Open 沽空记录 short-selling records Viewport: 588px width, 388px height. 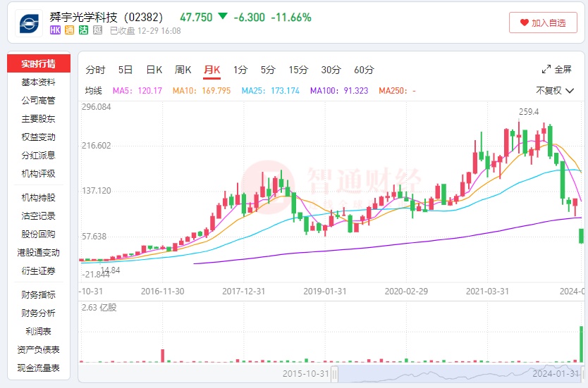(38, 216)
